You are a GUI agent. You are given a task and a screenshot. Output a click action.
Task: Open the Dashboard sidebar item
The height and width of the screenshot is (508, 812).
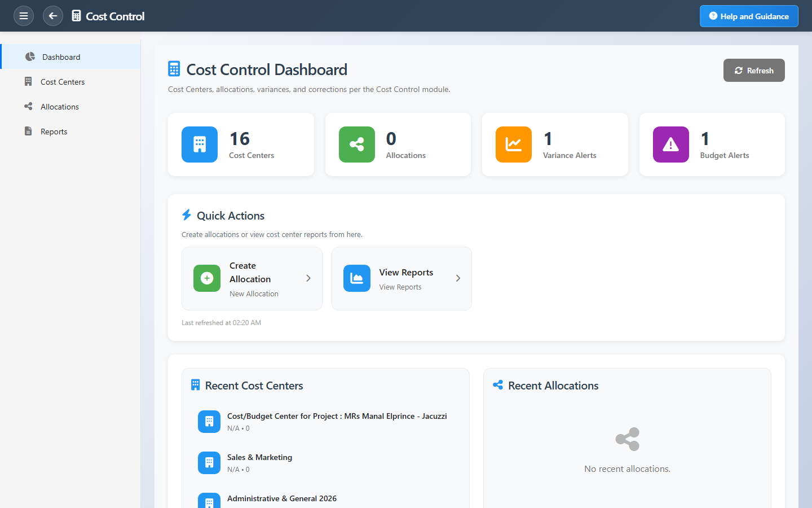click(61, 57)
